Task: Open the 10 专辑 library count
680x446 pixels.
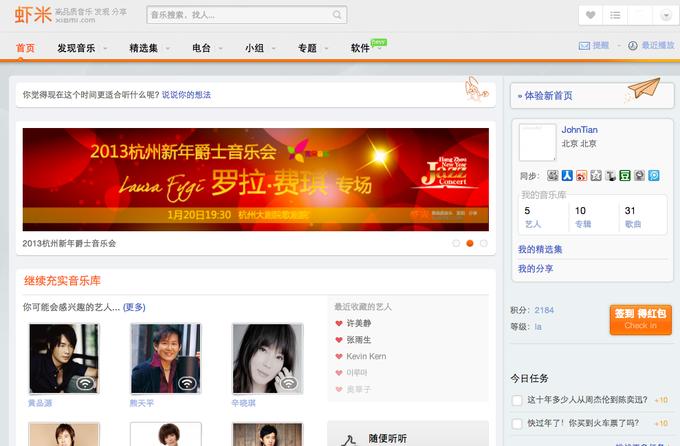Action: [x=583, y=217]
